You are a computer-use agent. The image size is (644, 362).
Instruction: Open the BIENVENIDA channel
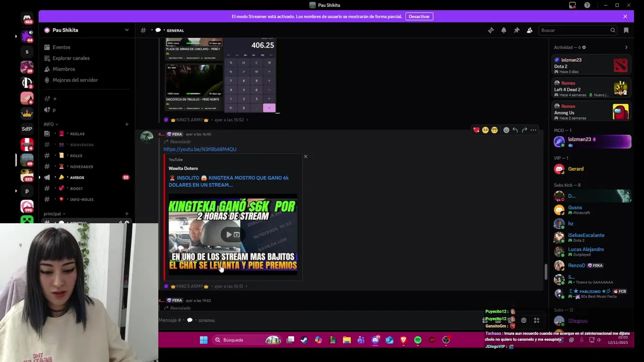87,145
